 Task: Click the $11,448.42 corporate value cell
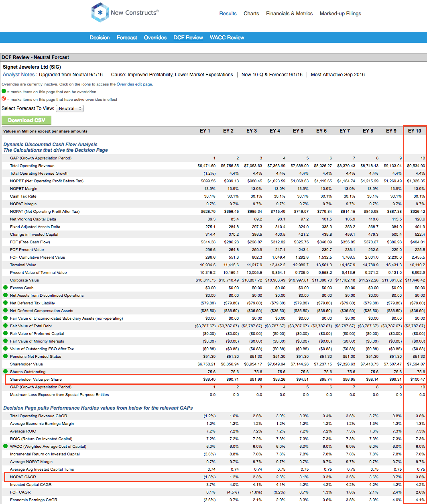click(415, 280)
